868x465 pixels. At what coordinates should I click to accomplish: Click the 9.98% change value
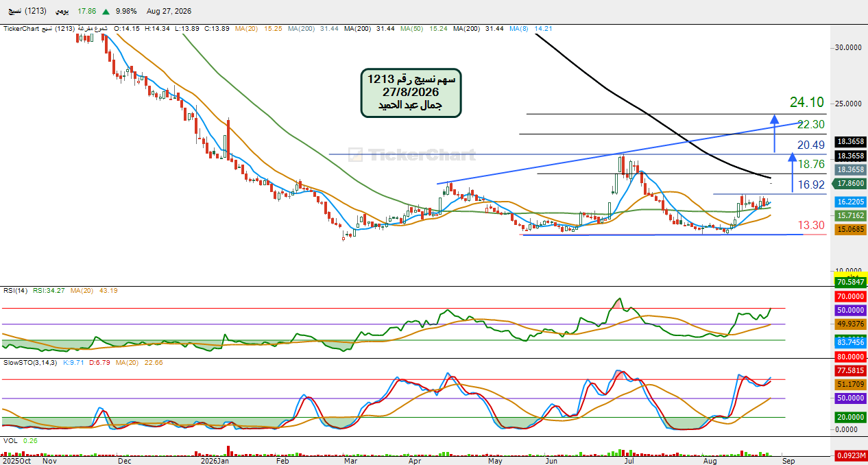(x=127, y=12)
